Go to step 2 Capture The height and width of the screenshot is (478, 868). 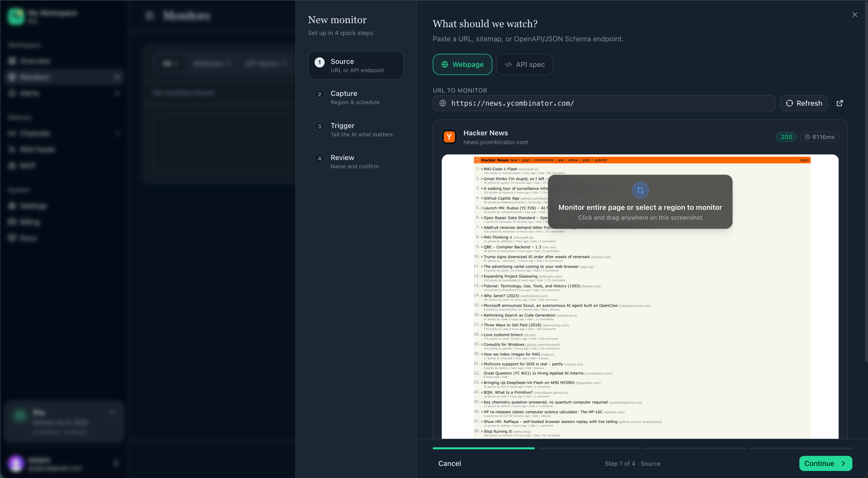(356, 97)
